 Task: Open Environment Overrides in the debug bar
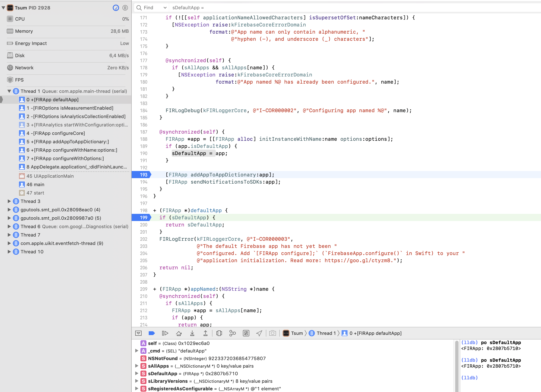point(246,333)
